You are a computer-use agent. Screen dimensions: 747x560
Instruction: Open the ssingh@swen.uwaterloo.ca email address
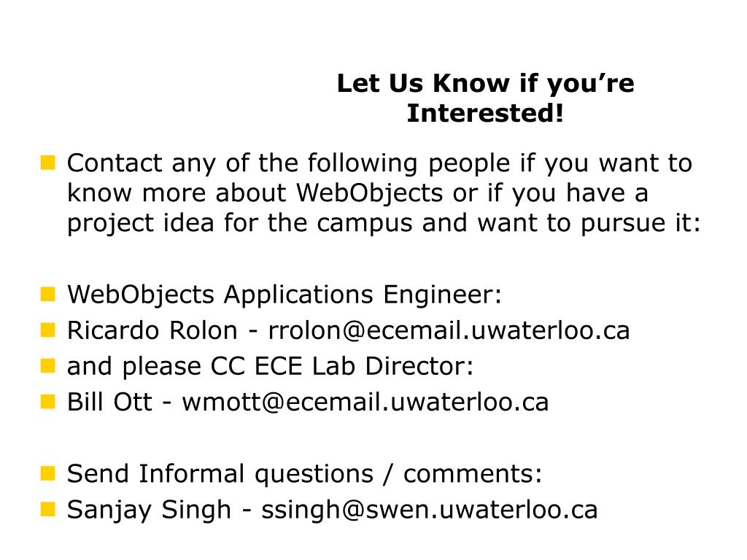429,510
